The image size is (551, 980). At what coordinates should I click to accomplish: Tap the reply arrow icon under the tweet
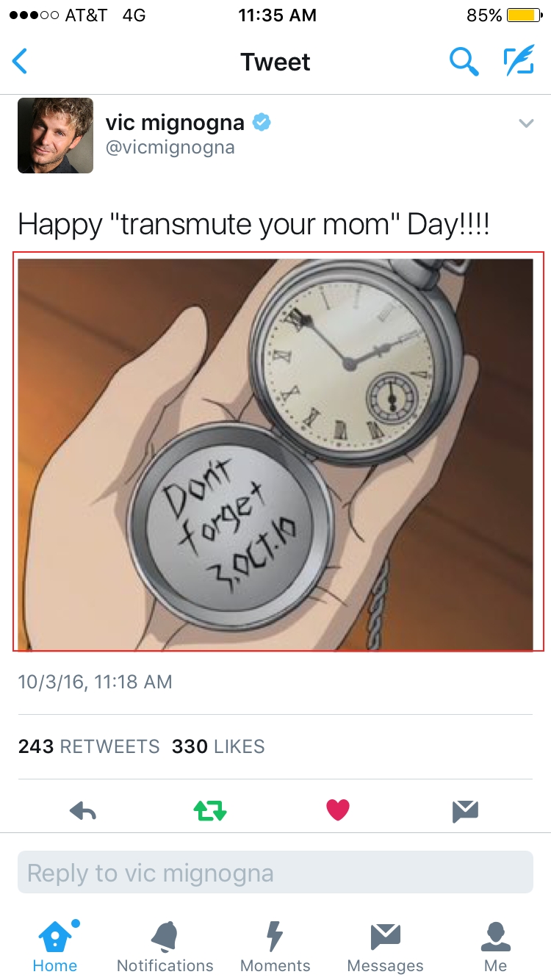tap(83, 811)
